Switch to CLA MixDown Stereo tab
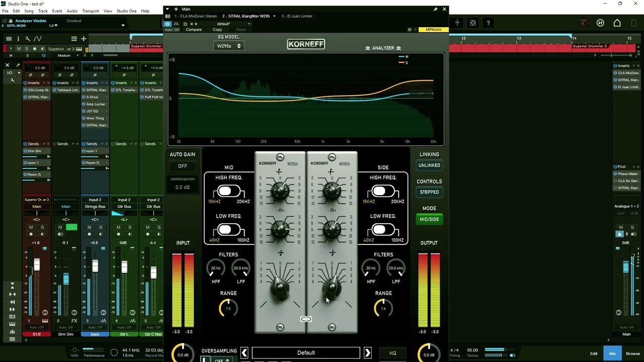The width and height of the screenshot is (644, 362). [196, 16]
